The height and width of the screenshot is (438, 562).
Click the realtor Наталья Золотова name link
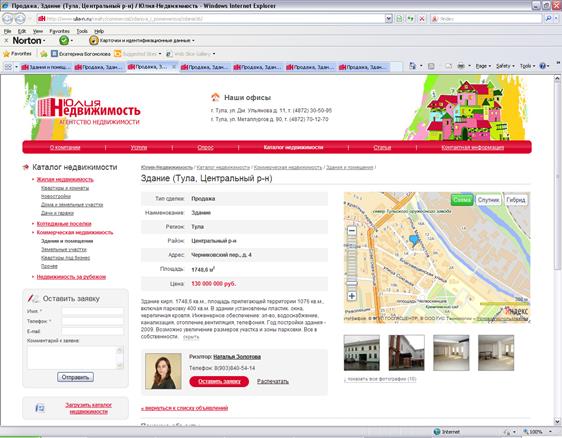click(x=237, y=357)
